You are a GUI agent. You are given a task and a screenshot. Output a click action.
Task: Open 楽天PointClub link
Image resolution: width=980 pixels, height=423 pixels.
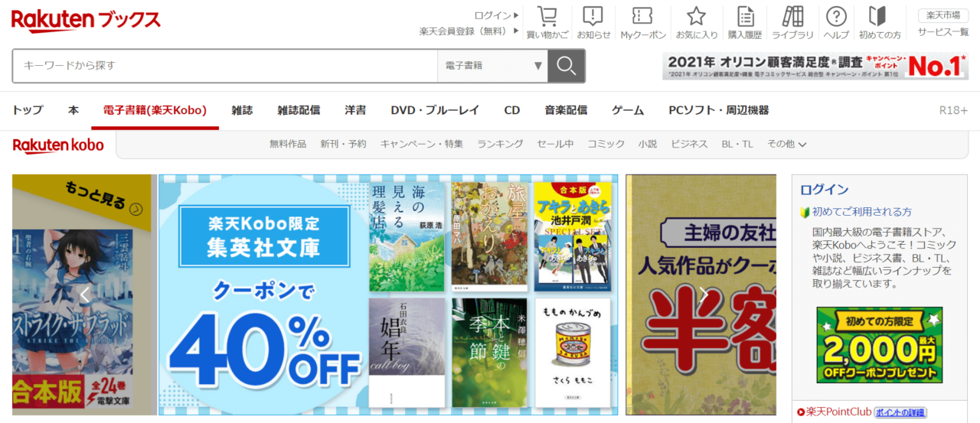(x=839, y=412)
